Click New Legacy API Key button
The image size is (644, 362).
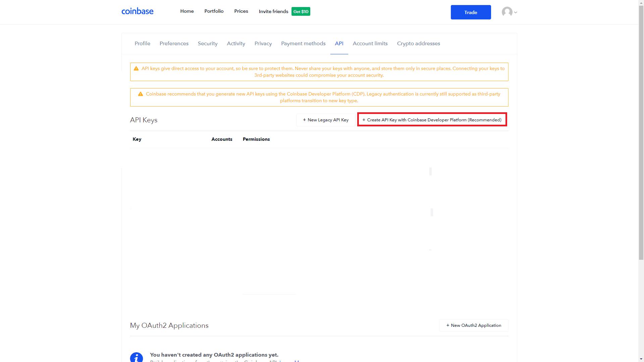(x=326, y=120)
